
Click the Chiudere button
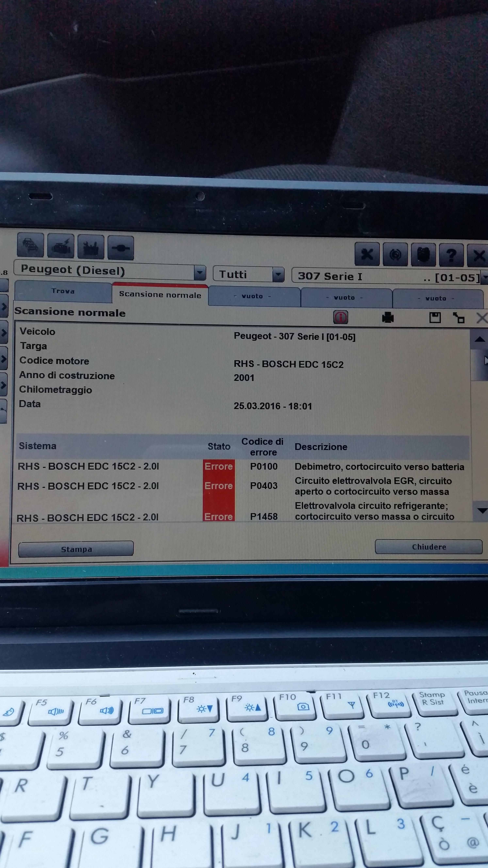[x=429, y=547]
